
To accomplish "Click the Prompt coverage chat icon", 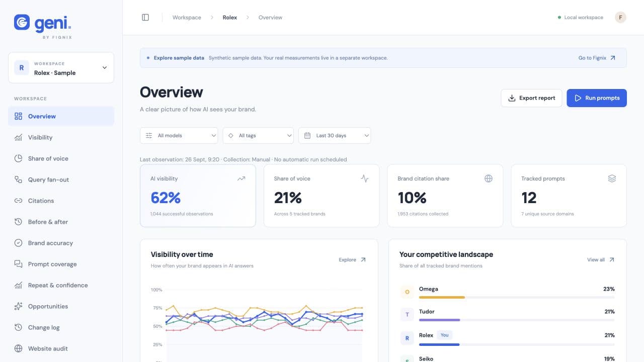I will point(19,264).
